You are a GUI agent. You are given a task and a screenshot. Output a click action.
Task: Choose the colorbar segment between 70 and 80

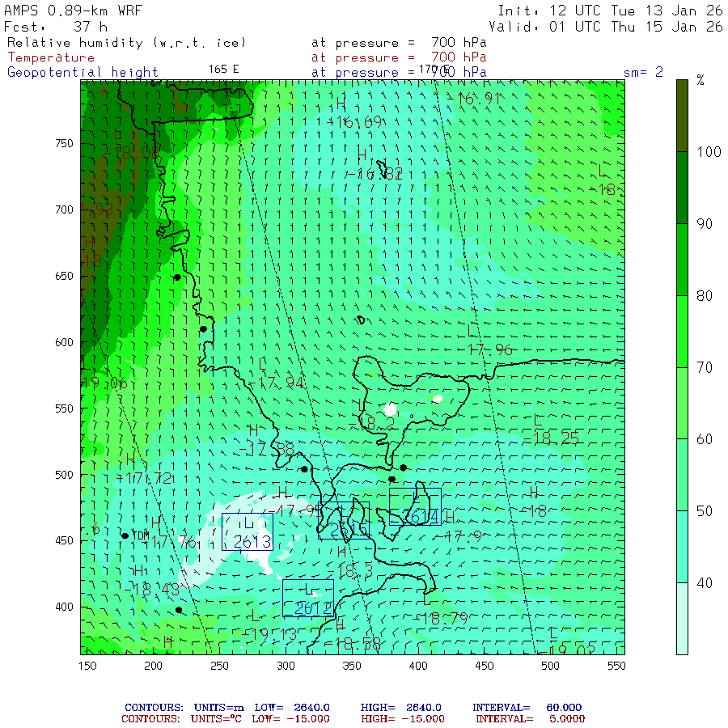(x=682, y=332)
